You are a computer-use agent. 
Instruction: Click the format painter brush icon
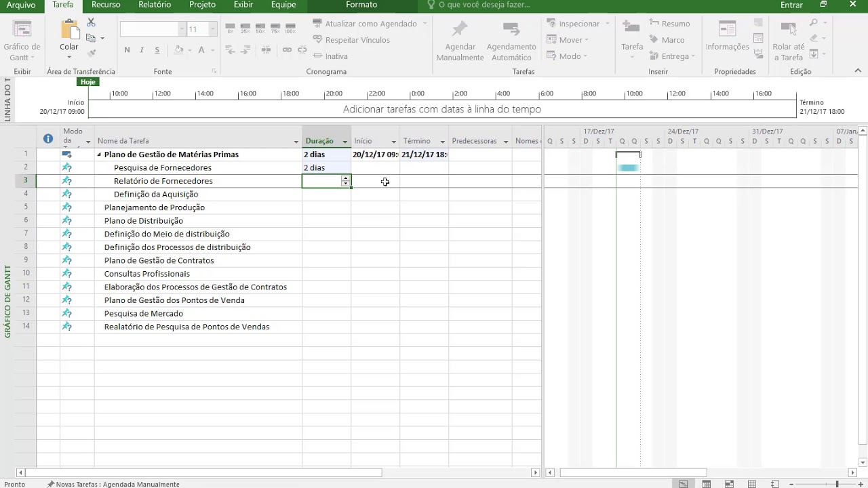[x=91, y=53]
